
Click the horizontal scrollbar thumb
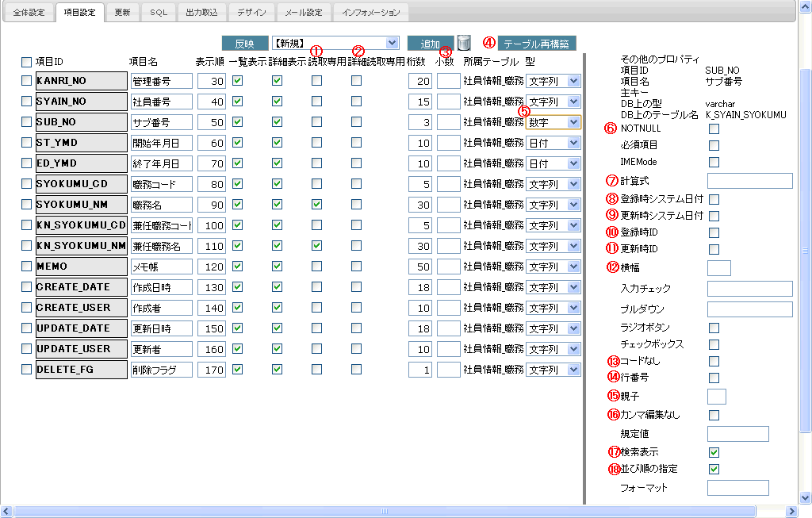point(385,512)
